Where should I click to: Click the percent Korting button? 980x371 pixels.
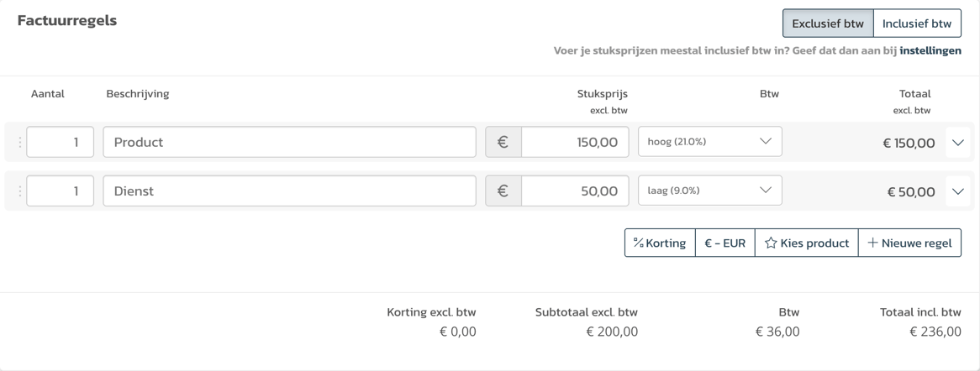click(660, 243)
